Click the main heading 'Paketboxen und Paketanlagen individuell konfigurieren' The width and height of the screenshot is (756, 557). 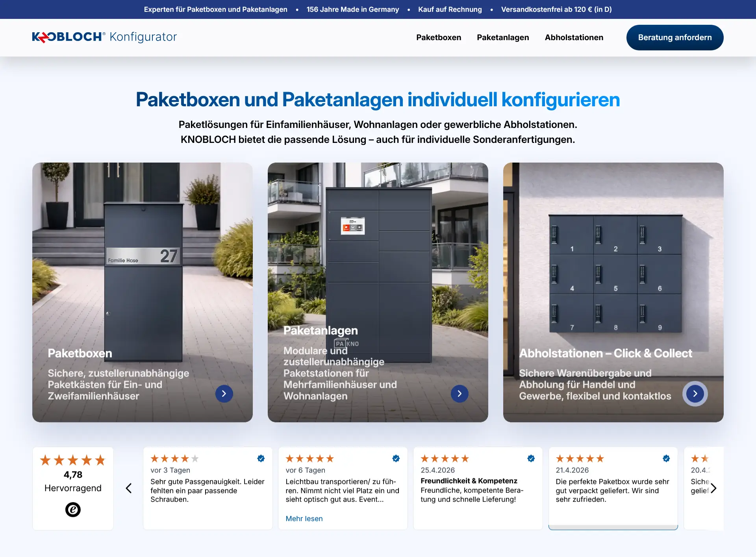[378, 100]
